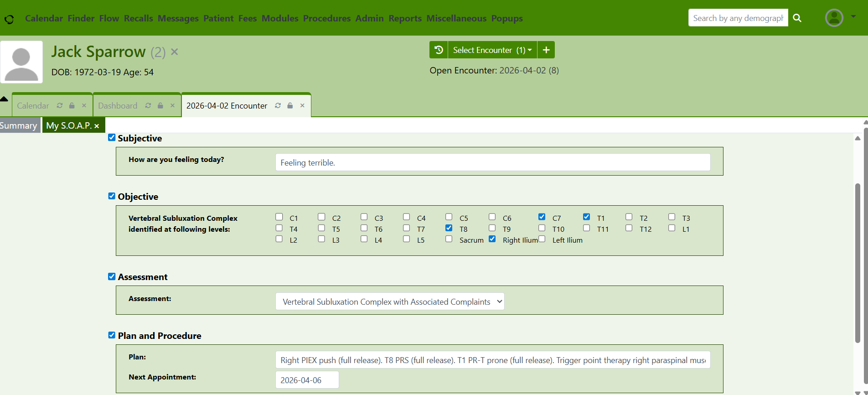Open the user profile avatar menu
This screenshot has width=868, height=395.
point(834,18)
